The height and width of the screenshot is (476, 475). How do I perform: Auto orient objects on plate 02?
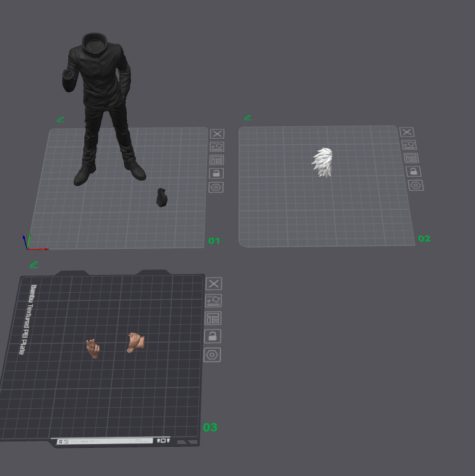point(409,145)
